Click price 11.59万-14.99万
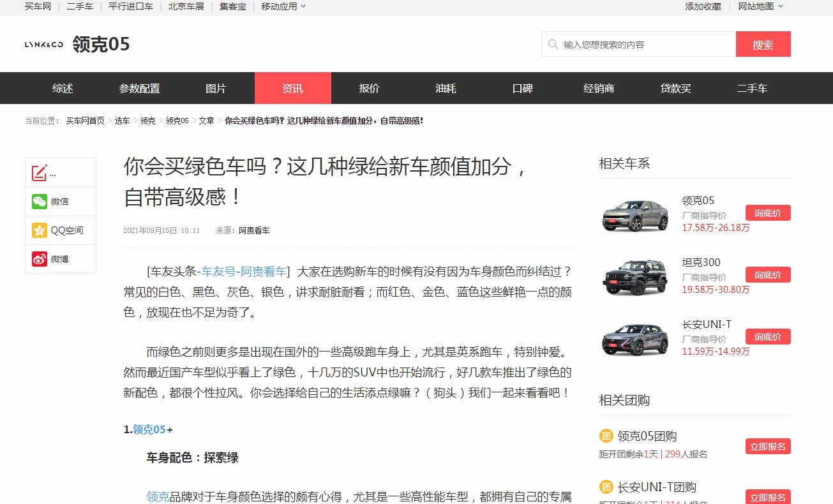833x504 pixels. (716, 352)
